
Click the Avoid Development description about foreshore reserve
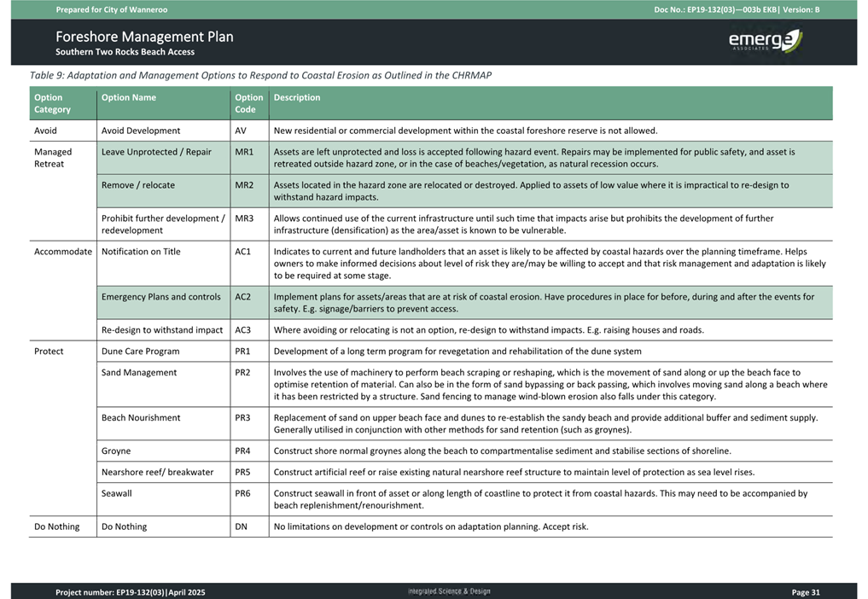[465, 131]
